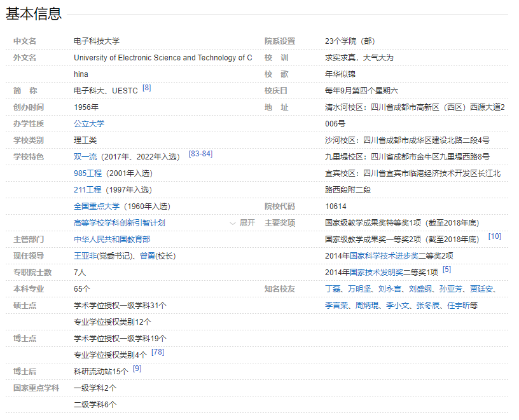Open the 985工程 entry link
Viewport: 519px width, 420px height.
(x=88, y=173)
